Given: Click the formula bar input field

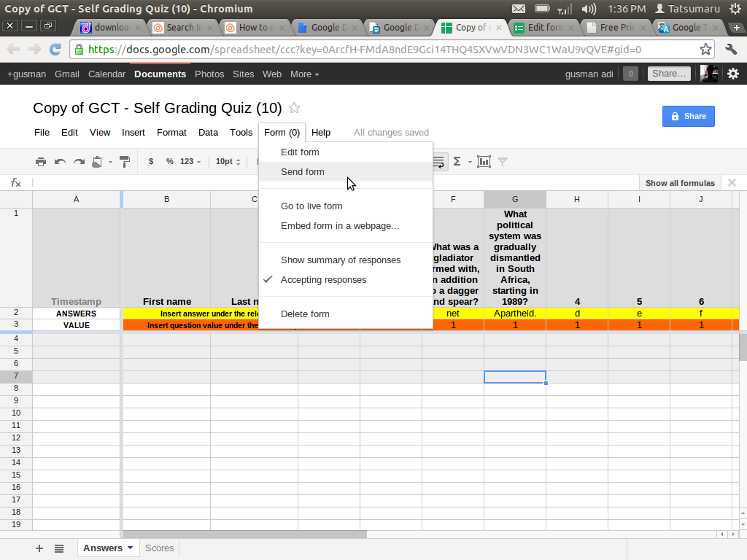Looking at the screenshot, I should tap(336, 183).
